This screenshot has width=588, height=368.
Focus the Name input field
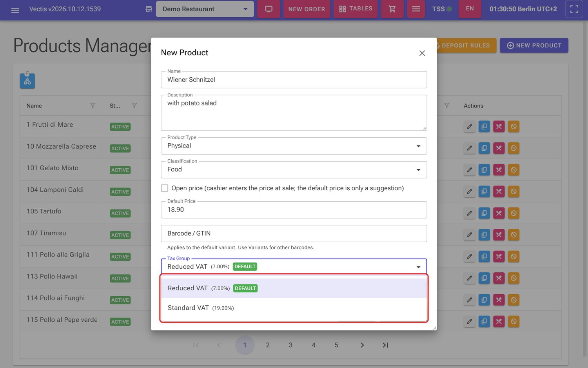coord(294,80)
